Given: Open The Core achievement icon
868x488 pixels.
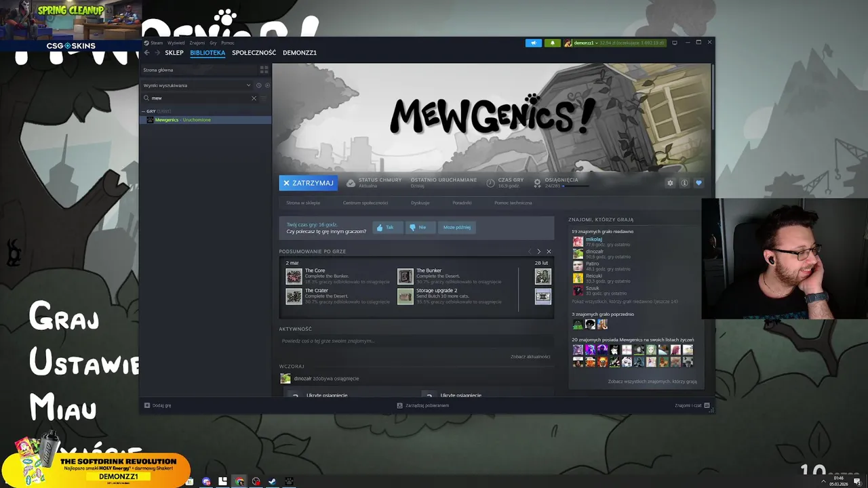Looking at the screenshot, I should point(294,277).
